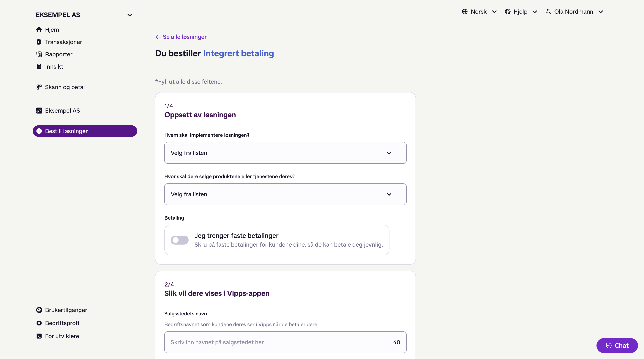Click the Innsikt chart icon
Screen dimensions: 644x359
(39, 67)
